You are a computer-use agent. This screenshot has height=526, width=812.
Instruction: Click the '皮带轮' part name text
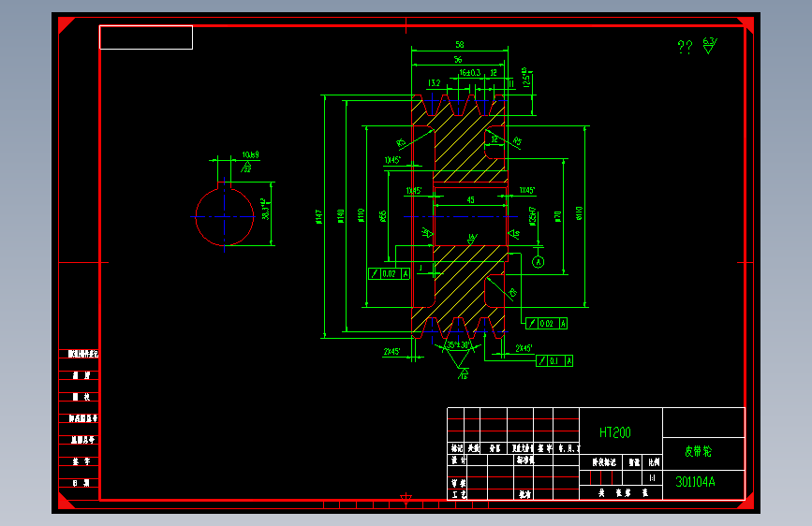tap(698, 451)
